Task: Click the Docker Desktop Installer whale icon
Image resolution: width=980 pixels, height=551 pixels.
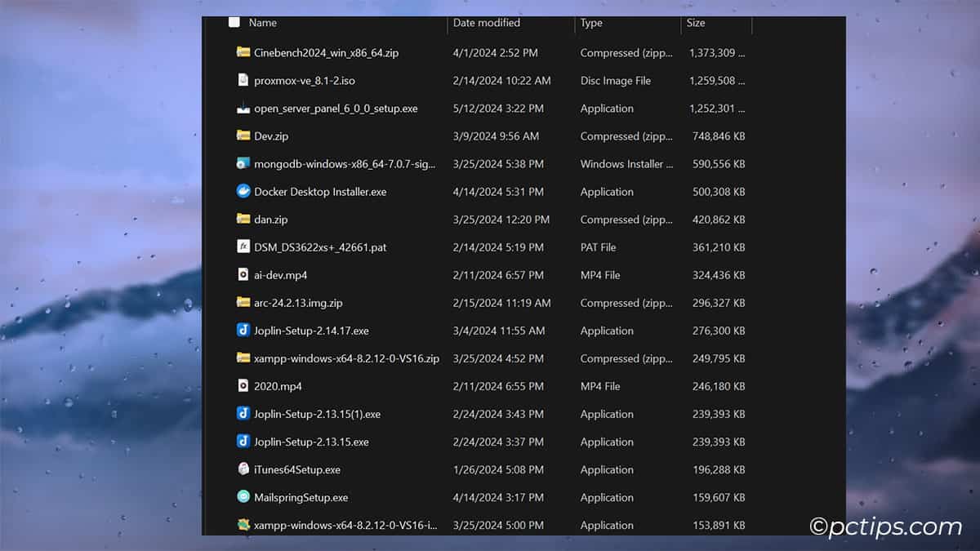Action: tap(243, 191)
